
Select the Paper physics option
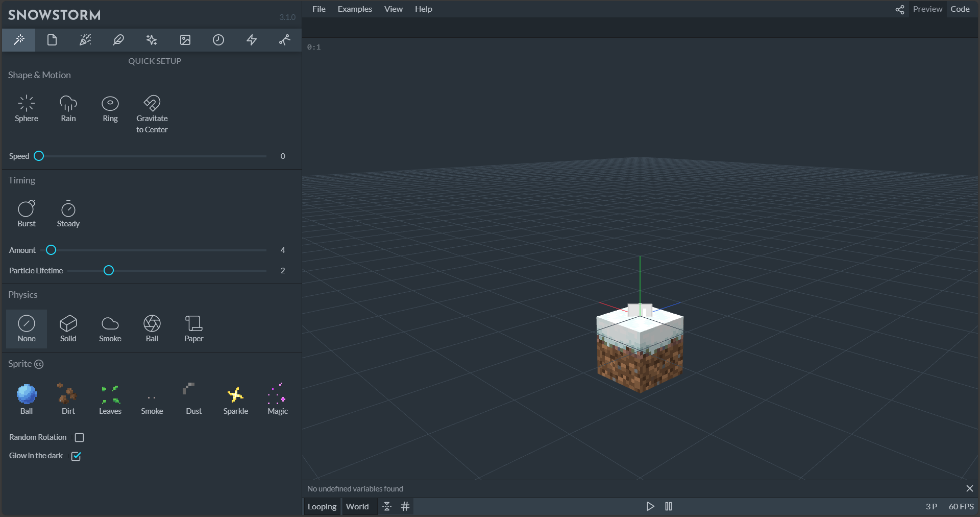coord(194,329)
